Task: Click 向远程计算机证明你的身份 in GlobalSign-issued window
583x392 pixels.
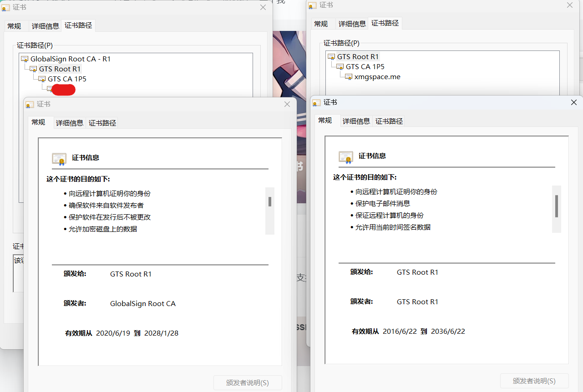Action: tap(110, 194)
